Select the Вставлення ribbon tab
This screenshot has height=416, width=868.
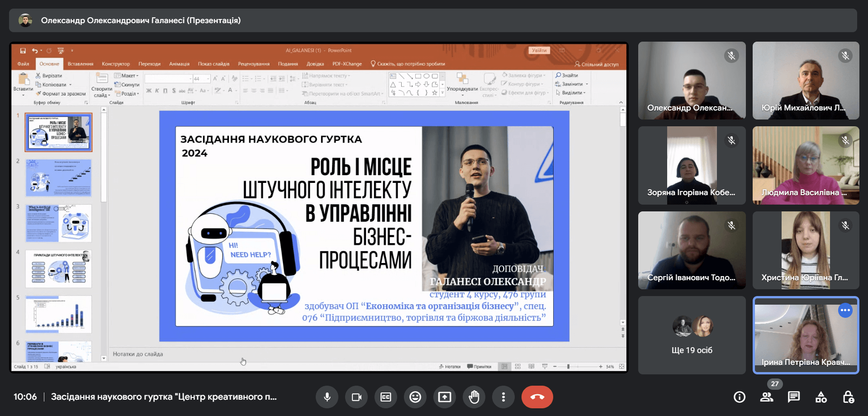[81, 64]
